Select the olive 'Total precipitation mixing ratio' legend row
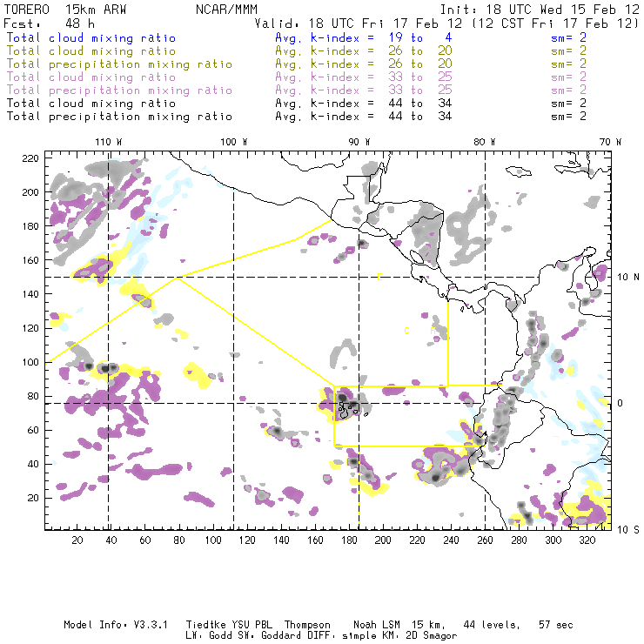This screenshot has height=644, width=644. [x=119, y=64]
